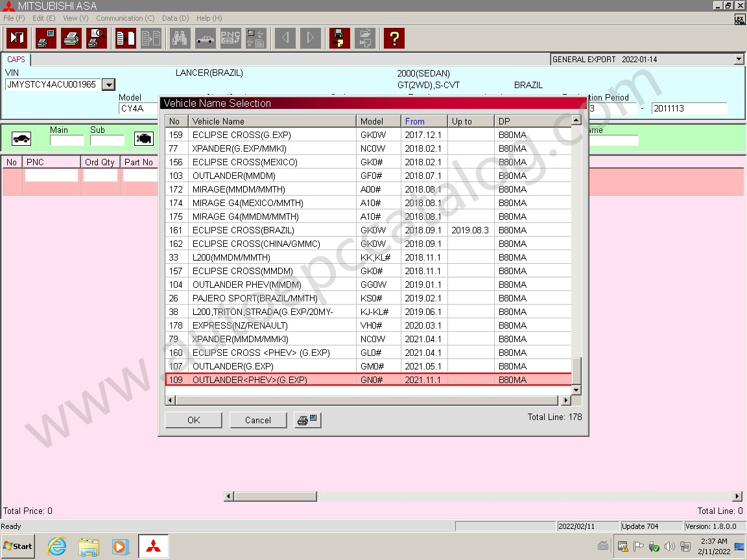Click the greyed open folder icon

point(365,38)
